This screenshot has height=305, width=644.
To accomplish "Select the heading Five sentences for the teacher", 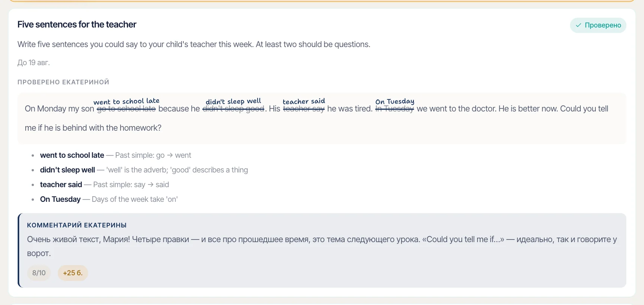I will 77,24.
